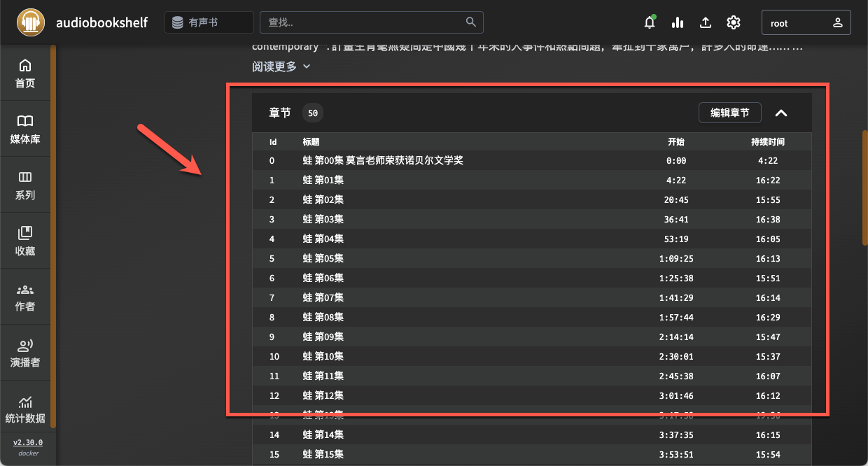
Task: Select chapter row 蛙 第02集
Action: coord(532,199)
